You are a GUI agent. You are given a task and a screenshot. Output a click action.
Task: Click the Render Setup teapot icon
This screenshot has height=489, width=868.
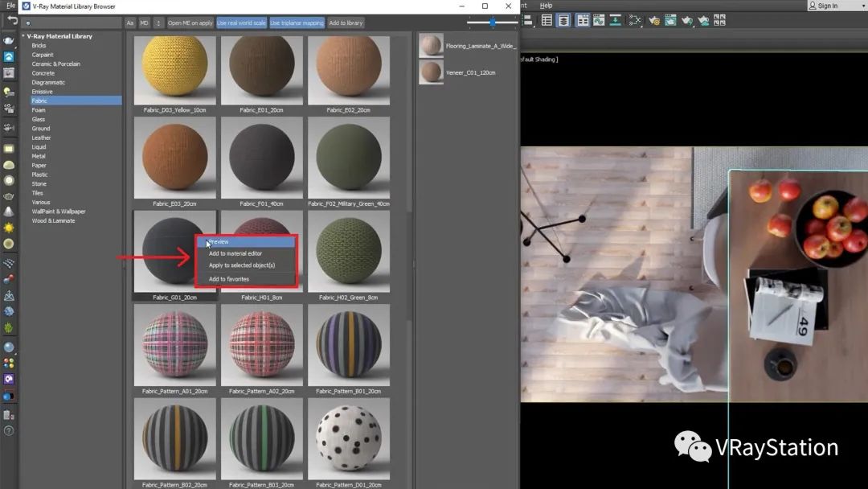655,20
